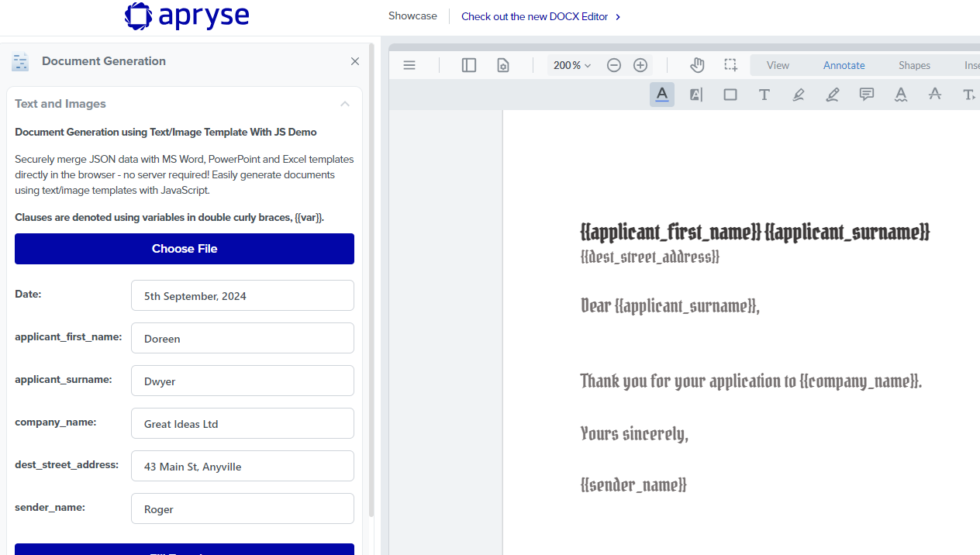Toggle the left panel visibility
Screen dimensions: 980x555
(468, 65)
